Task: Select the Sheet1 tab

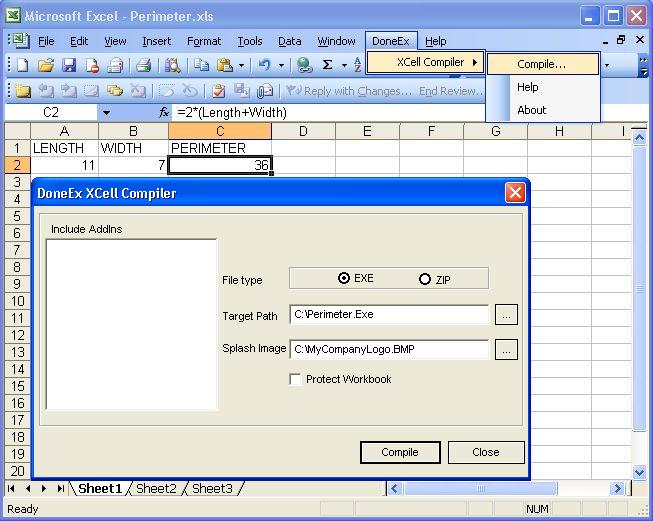Action: pyautogui.click(x=100, y=489)
